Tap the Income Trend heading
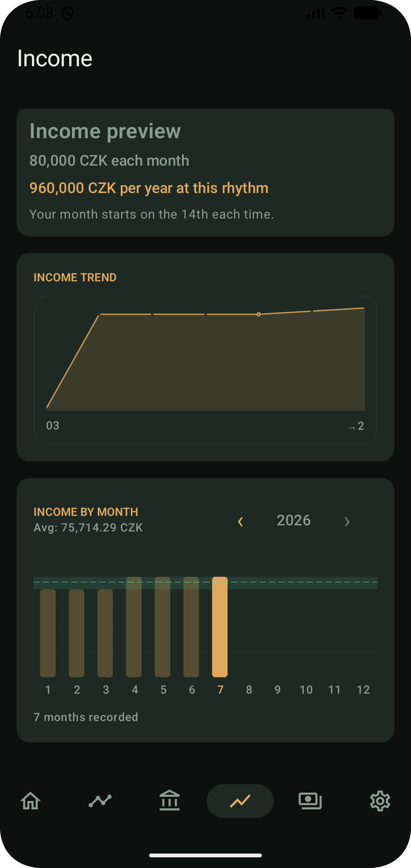Image resolution: width=411 pixels, height=868 pixels. click(x=75, y=278)
